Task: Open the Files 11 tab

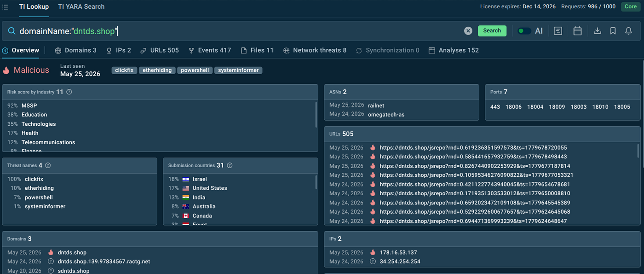Action: [257, 50]
